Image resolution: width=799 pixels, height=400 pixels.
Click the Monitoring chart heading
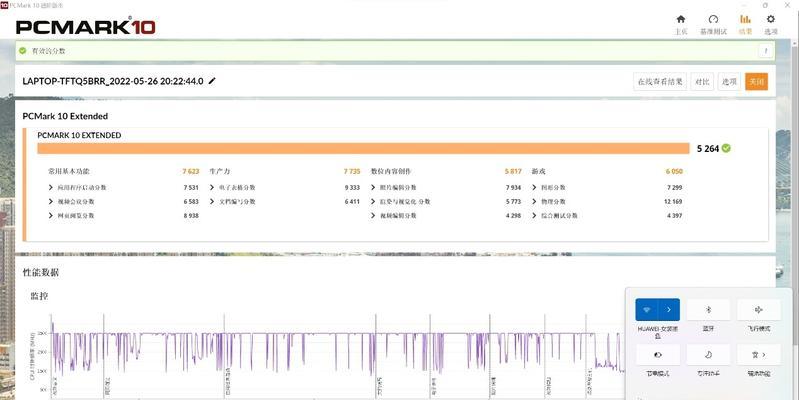(39, 296)
